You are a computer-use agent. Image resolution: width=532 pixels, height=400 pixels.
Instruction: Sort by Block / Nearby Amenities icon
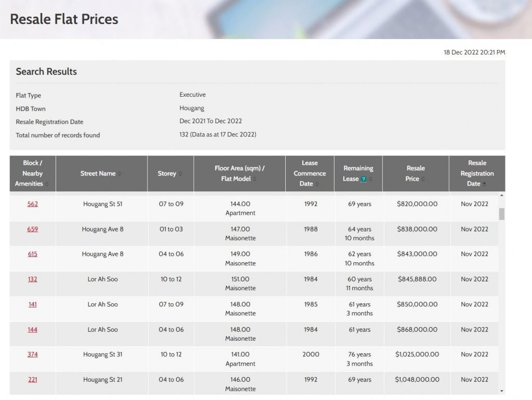click(47, 184)
